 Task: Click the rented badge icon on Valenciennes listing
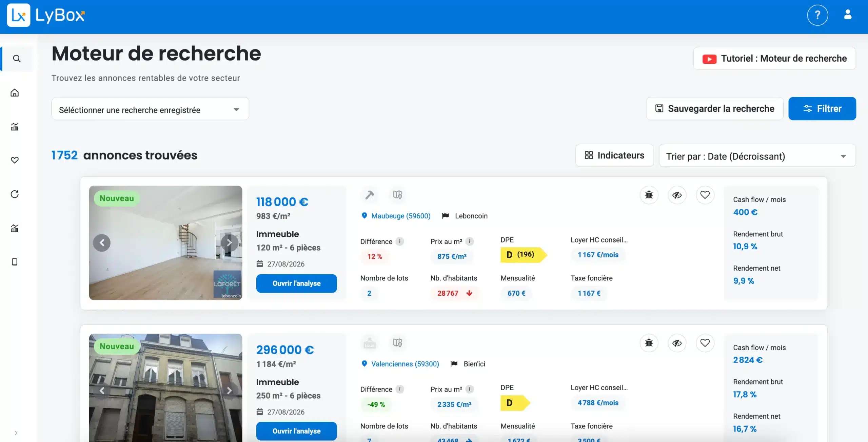tap(370, 343)
